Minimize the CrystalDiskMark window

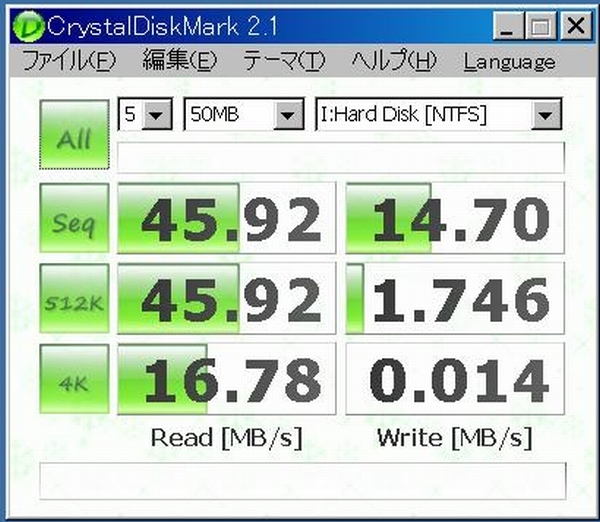point(507,26)
